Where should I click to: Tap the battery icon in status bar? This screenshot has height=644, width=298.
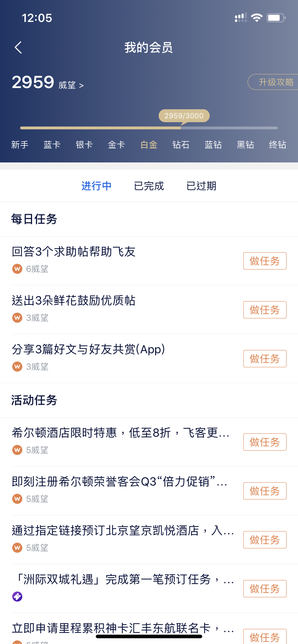pos(276,18)
